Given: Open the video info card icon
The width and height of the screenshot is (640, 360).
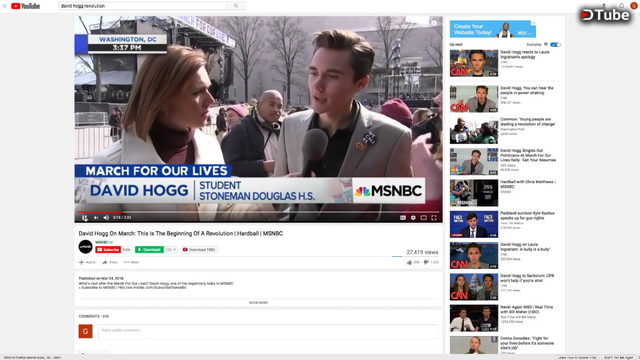Looking at the screenshot, I should (434, 23).
